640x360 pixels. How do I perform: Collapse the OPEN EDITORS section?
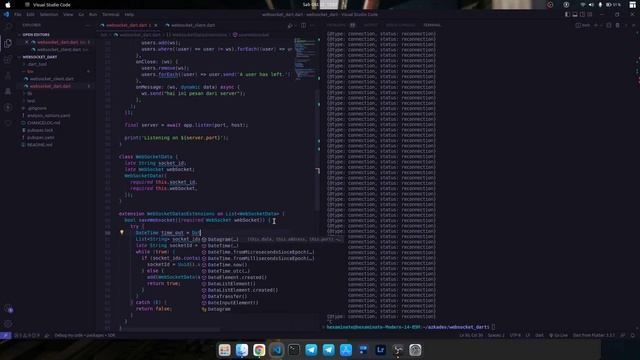pyautogui.click(x=36, y=35)
